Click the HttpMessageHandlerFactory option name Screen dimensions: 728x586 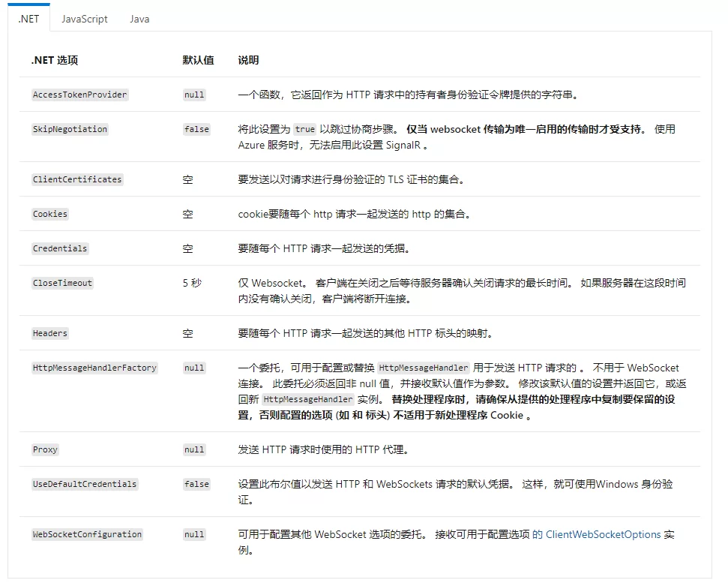94,368
